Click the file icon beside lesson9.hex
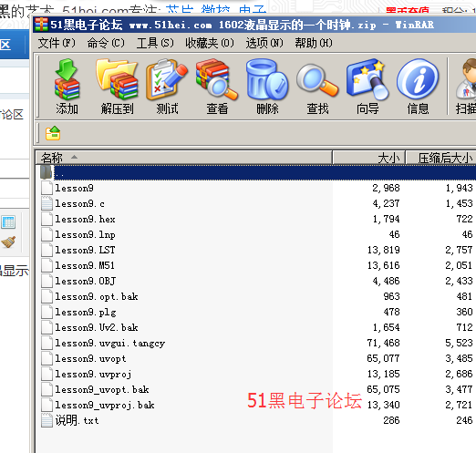The image size is (476, 453). [47, 219]
